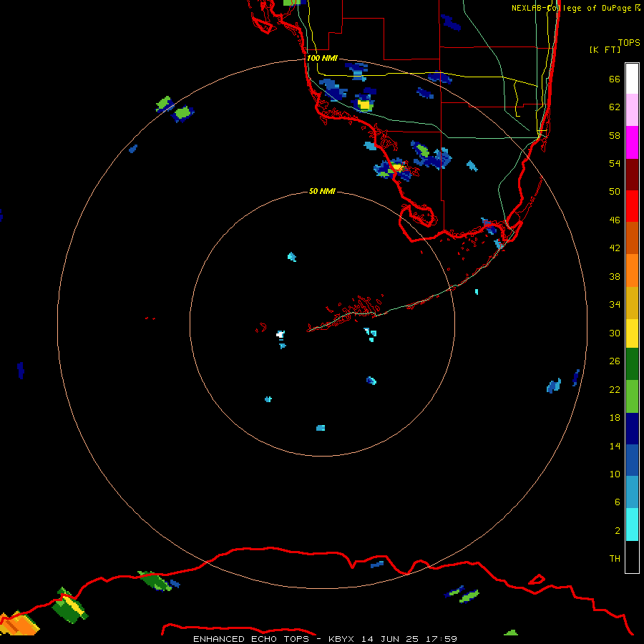644x644 pixels.
Task: Click the 17:59 timestamp
Action: click(x=441, y=639)
